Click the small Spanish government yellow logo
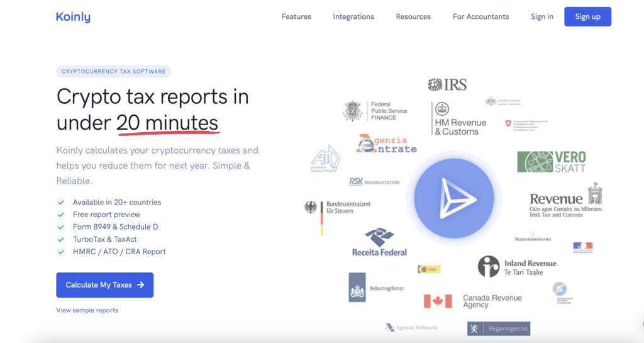This screenshot has width=644, height=343. [x=429, y=269]
